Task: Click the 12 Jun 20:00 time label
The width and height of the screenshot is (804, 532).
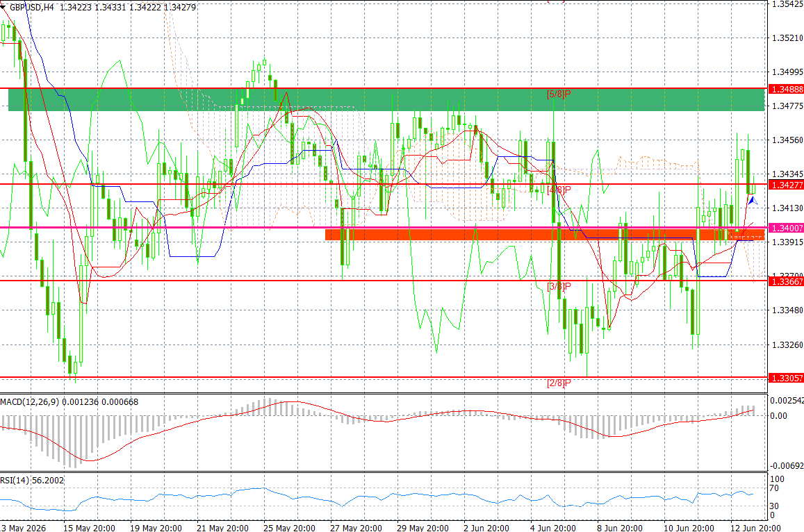Action: pos(755,528)
